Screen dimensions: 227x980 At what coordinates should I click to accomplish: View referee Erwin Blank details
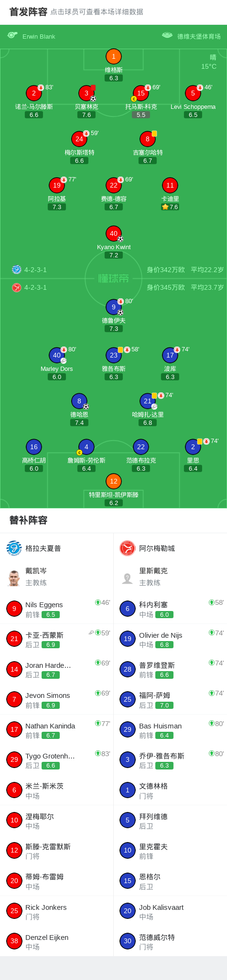(38, 36)
